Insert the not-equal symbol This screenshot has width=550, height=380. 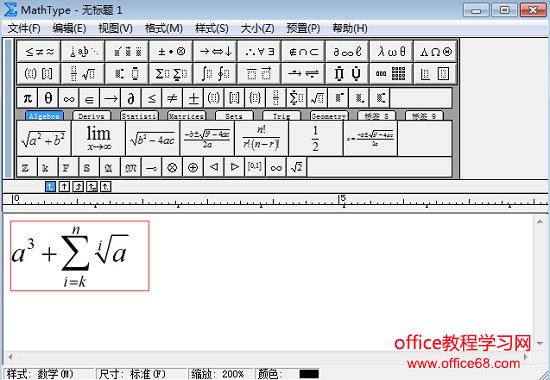(x=172, y=98)
